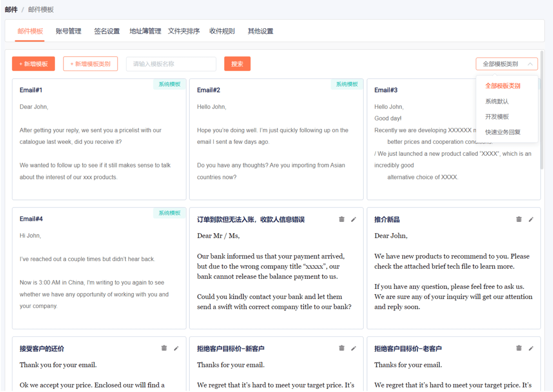The height and width of the screenshot is (392, 553).
Task: Delete the 接受客户的还价 template
Action: (164, 348)
